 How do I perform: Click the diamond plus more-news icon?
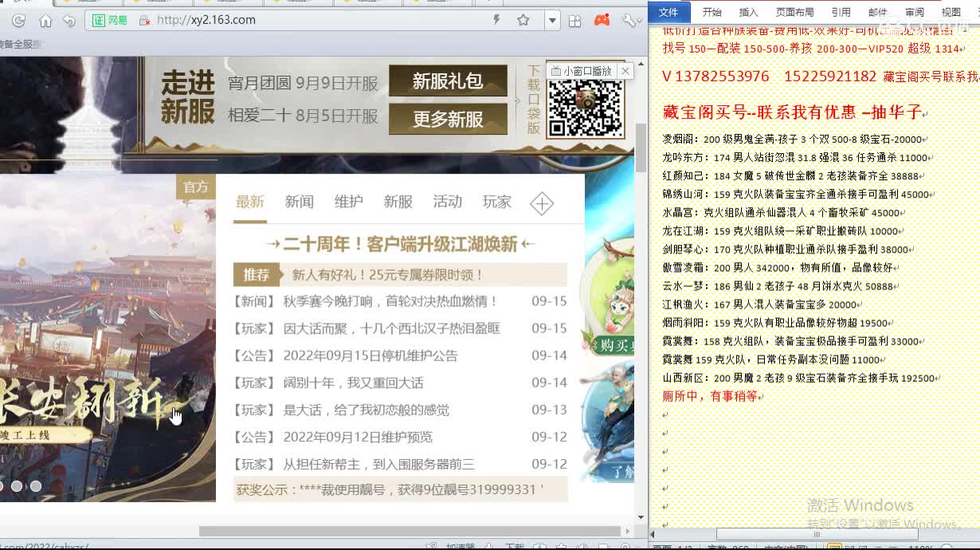click(542, 203)
